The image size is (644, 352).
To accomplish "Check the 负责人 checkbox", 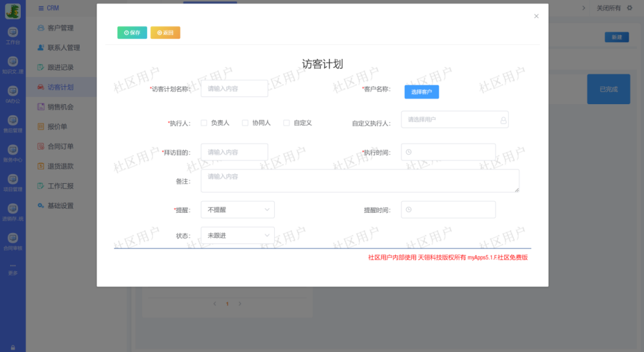I will pyautogui.click(x=204, y=122).
